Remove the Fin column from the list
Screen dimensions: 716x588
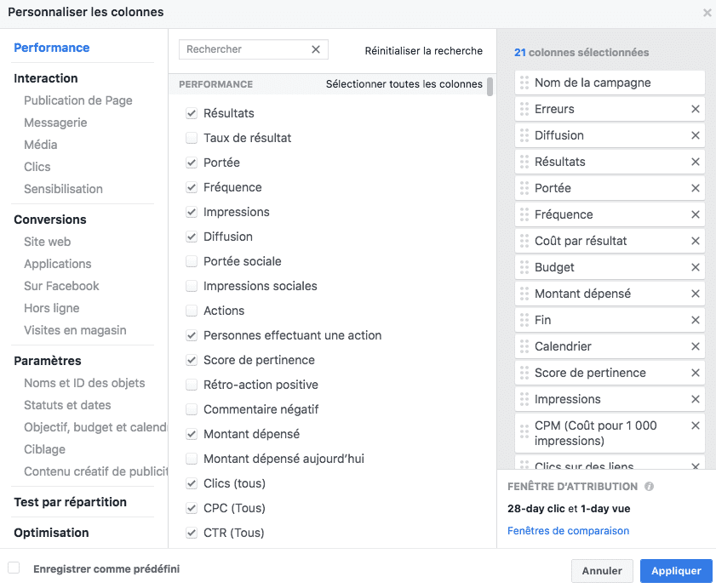point(696,319)
